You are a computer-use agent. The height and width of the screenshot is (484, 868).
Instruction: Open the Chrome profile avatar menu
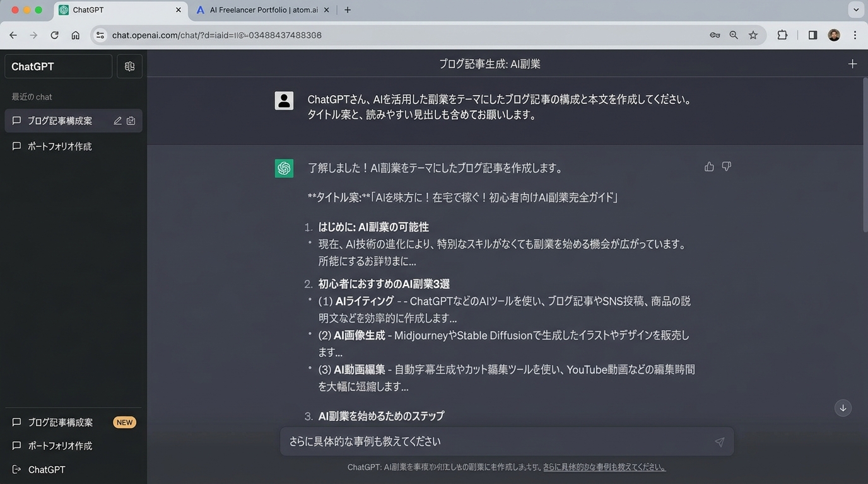(x=834, y=35)
